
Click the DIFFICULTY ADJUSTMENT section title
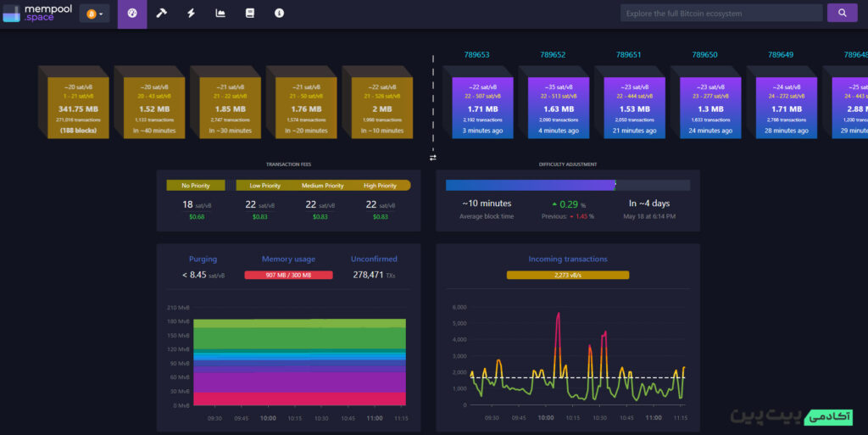point(567,165)
